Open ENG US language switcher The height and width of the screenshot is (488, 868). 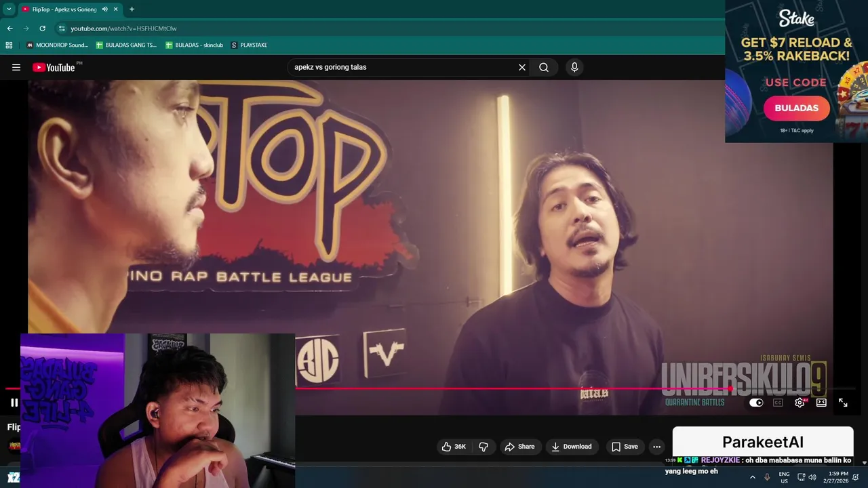click(x=784, y=477)
